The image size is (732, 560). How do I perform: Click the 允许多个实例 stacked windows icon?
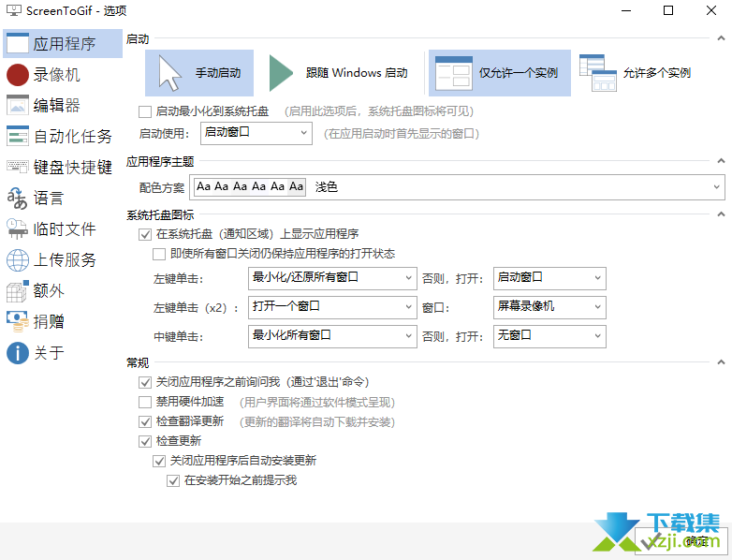[598, 73]
